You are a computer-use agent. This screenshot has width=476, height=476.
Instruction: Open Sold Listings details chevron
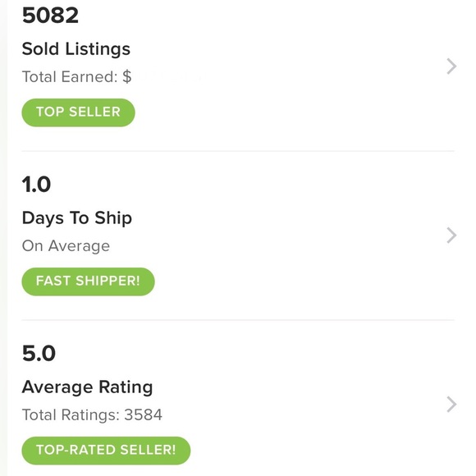[451, 66]
